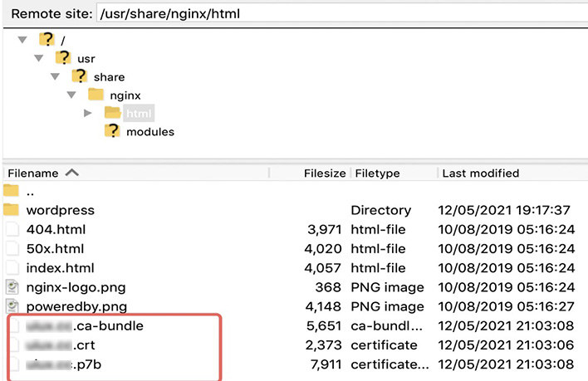Image resolution: width=588 pixels, height=381 pixels.
Task: Select the html tree label
Action: (x=139, y=113)
